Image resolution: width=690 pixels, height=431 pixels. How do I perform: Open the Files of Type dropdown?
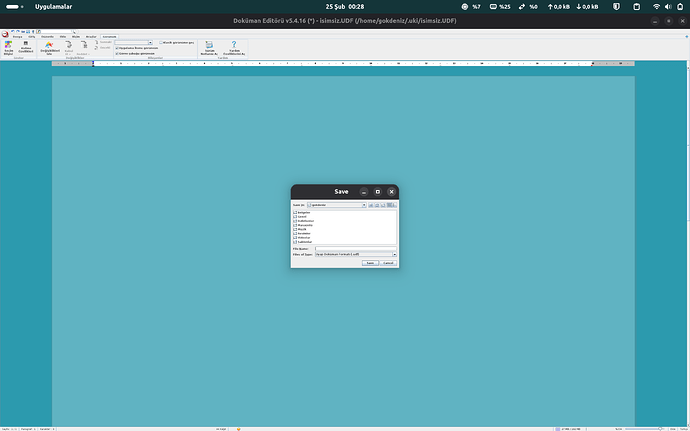click(394, 255)
